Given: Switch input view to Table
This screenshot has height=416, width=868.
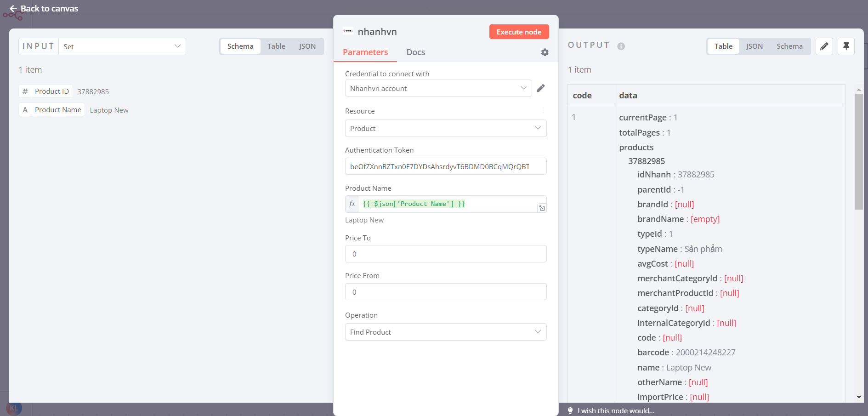Looking at the screenshot, I should pos(276,46).
